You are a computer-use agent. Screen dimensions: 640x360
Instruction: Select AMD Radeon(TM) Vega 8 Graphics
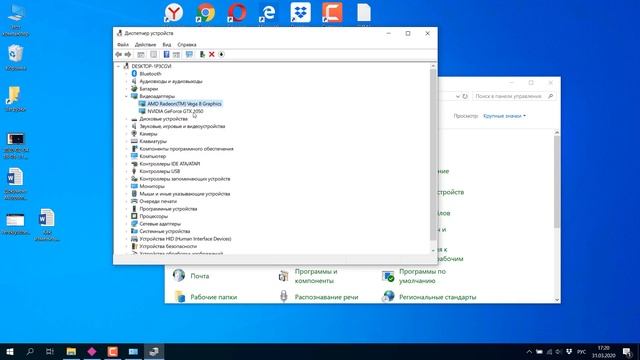click(184, 104)
